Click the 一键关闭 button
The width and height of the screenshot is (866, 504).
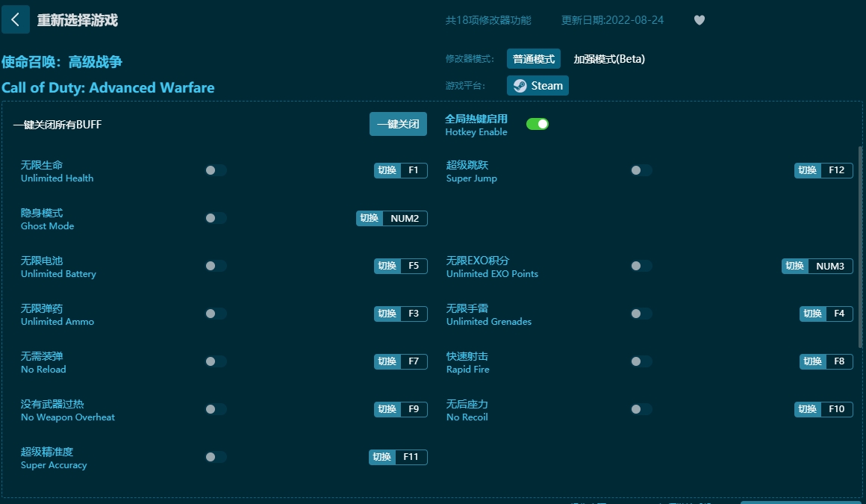click(x=398, y=125)
